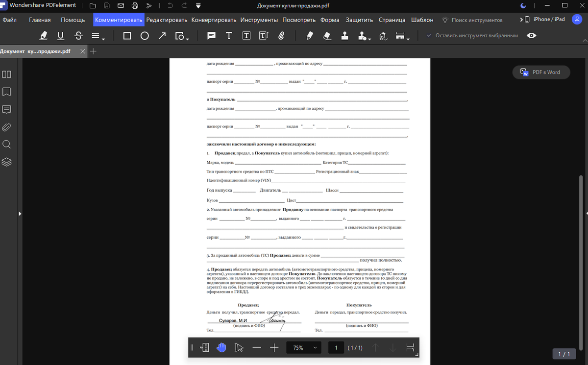Open the bookmarks panel

coord(7,92)
